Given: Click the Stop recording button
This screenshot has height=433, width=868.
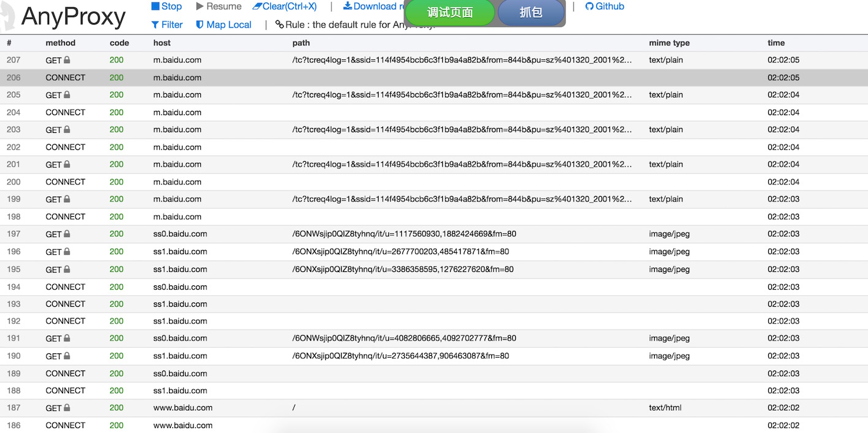Looking at the screenshot, I should coord(167,6).
